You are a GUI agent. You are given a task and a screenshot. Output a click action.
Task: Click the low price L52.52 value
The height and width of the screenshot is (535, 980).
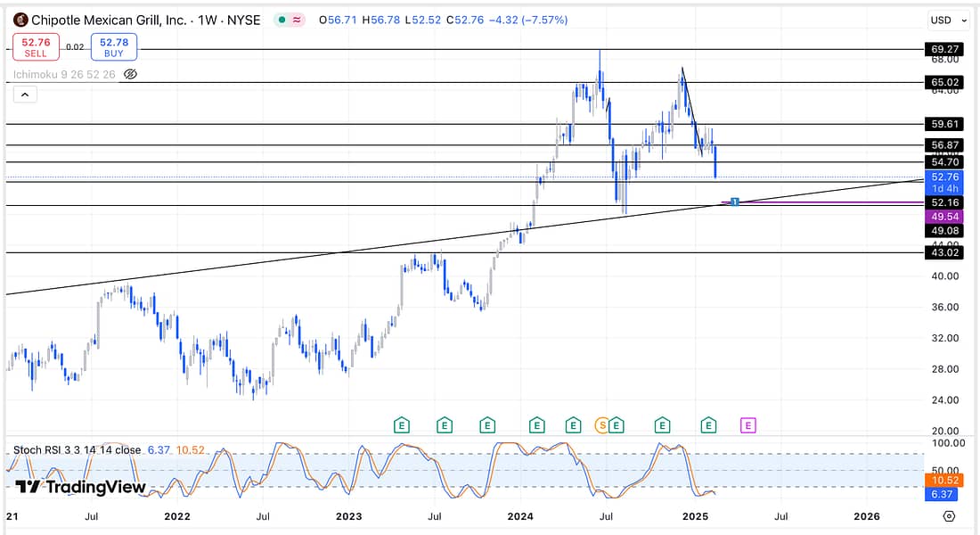[x=423, y=20]
